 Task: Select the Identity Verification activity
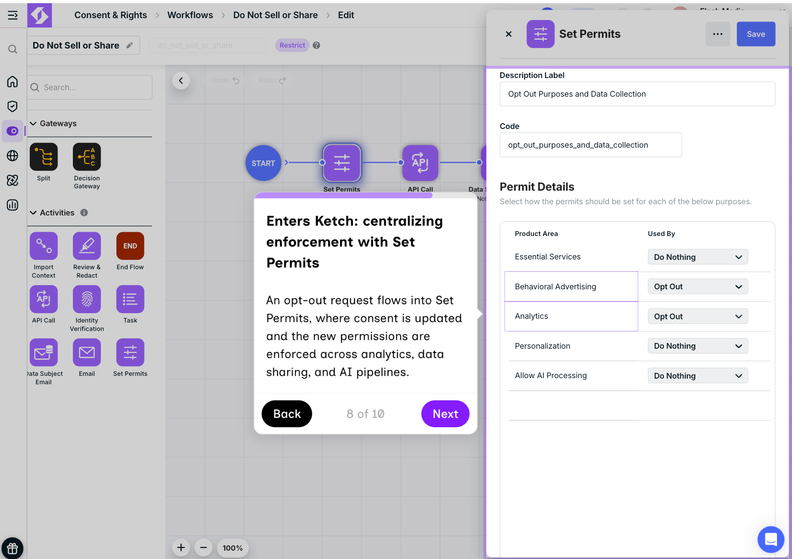click(x=87, y=299)
